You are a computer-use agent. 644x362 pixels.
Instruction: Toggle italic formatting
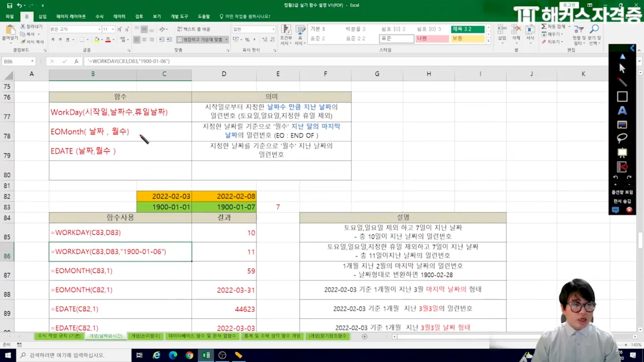(x=60, y=40)
